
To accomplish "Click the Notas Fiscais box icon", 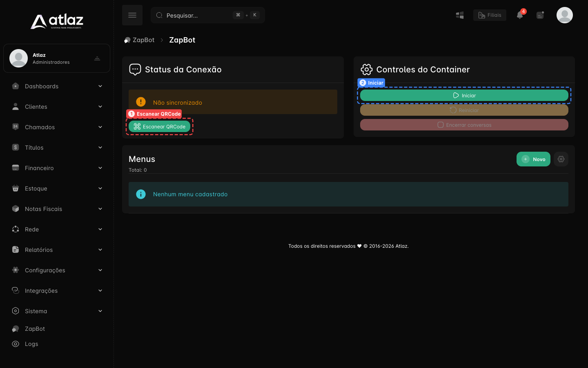I will (x=16, y=209).
